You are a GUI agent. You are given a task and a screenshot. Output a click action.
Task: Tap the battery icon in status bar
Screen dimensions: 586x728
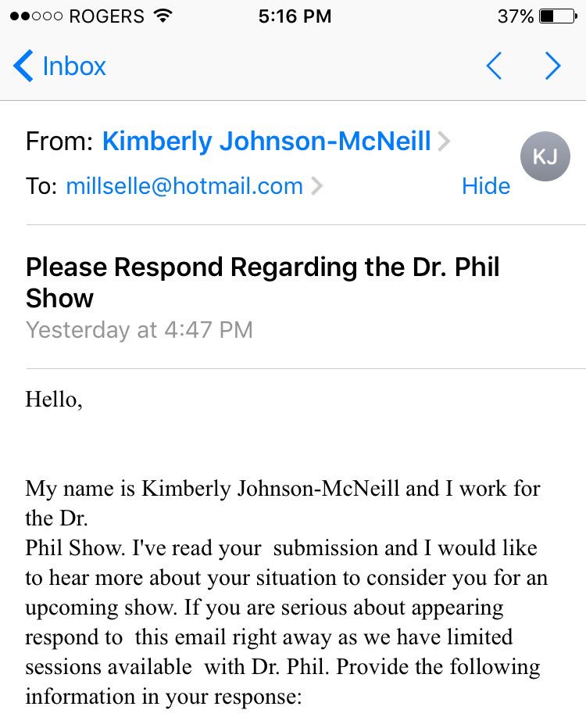(559, 16)
